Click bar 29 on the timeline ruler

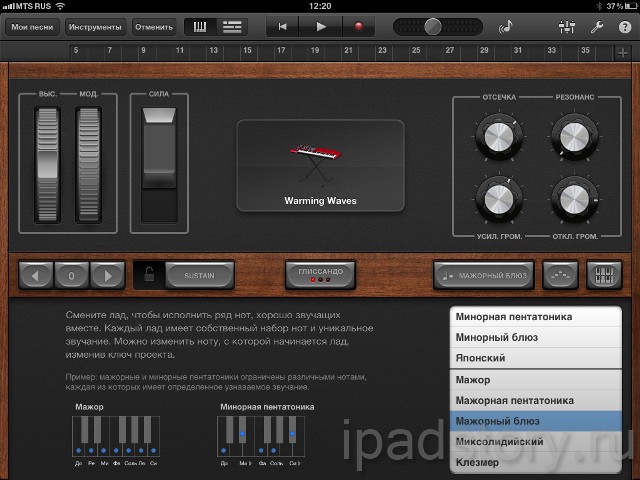pyautogui.click(x=484, y=50)
